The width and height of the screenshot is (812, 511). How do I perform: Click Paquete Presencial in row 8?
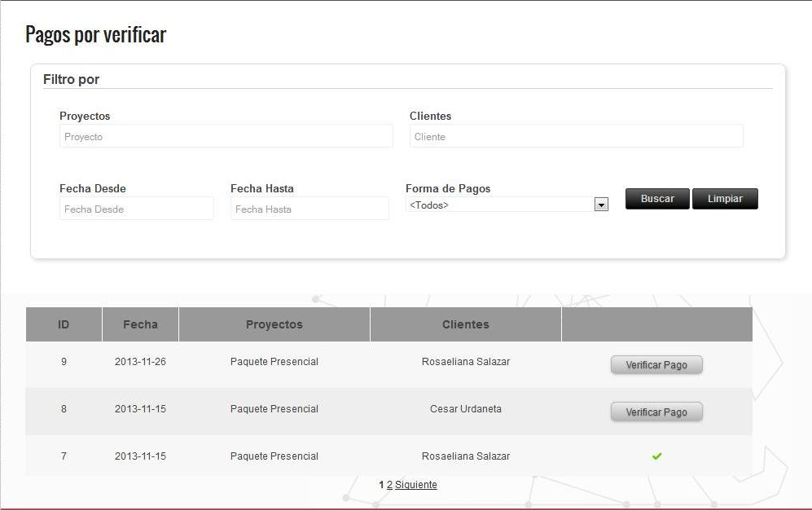[274, 409]
